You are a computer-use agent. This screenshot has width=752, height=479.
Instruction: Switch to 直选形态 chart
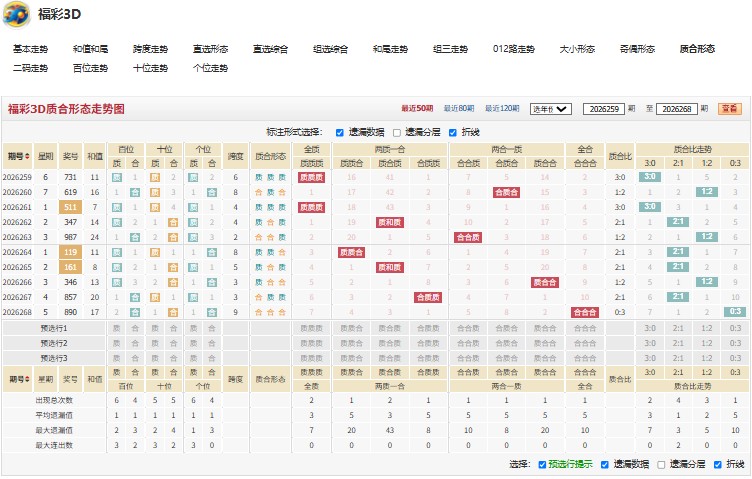(x=210, y=49)
